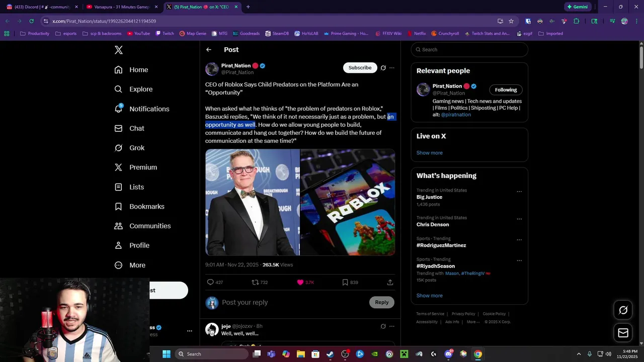Screen dimensions: 644x362
Task: Open options for #RiyadhSeason trend
Action: (519, 260)
